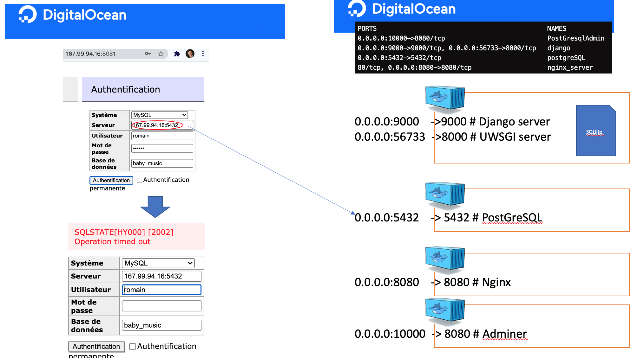Click the upper Authentification submit button
The width and height of the screenshot is (644, 358).
pos(111,180)
